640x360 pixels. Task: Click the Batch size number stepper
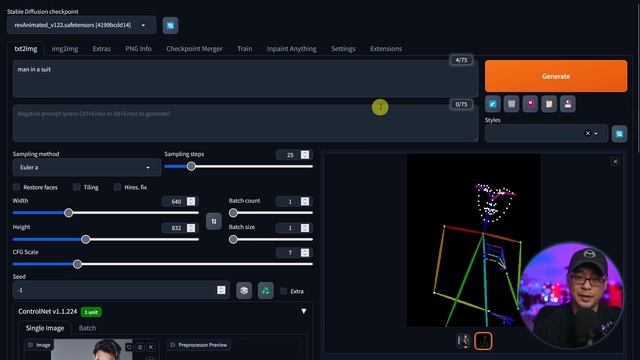point(305,228)
